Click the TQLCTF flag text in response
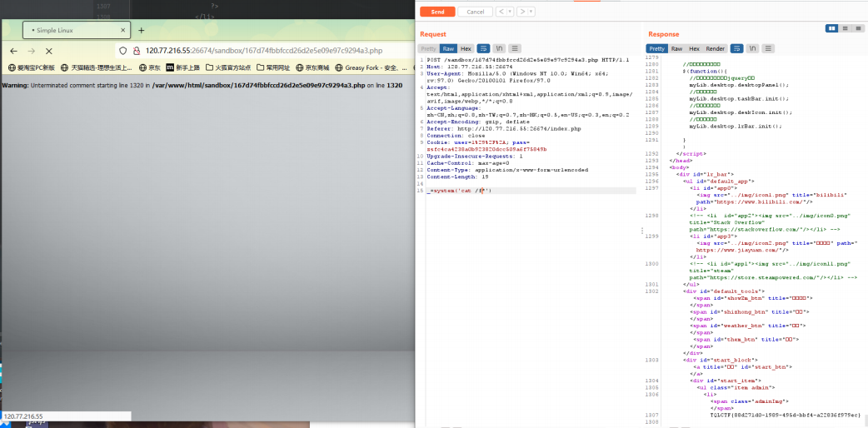The width and height of the screenshot is (868, 428). tap(786, 415)
